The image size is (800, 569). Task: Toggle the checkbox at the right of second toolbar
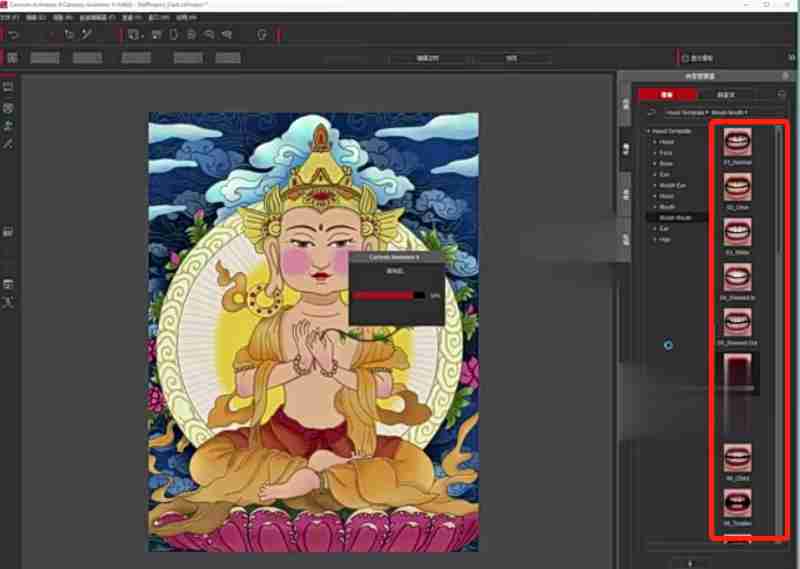point(685,58)
